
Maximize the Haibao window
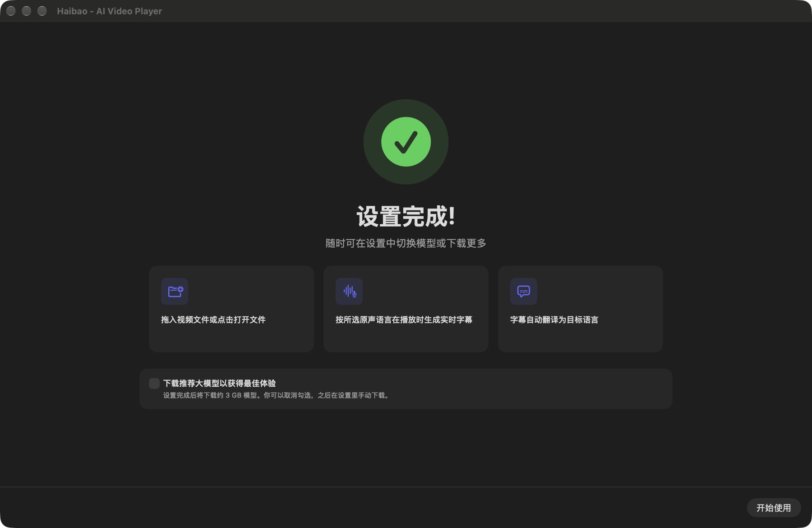pos(42,11)
